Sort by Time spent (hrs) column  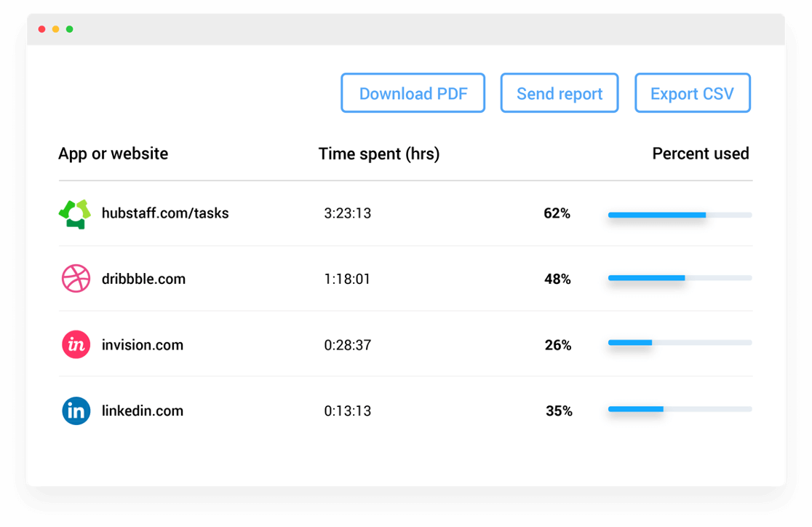point(379,154)
